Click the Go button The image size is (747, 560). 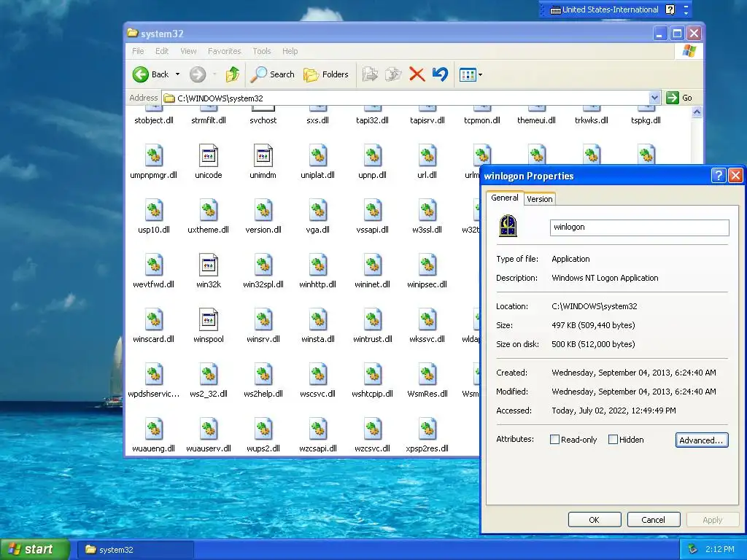679,98
